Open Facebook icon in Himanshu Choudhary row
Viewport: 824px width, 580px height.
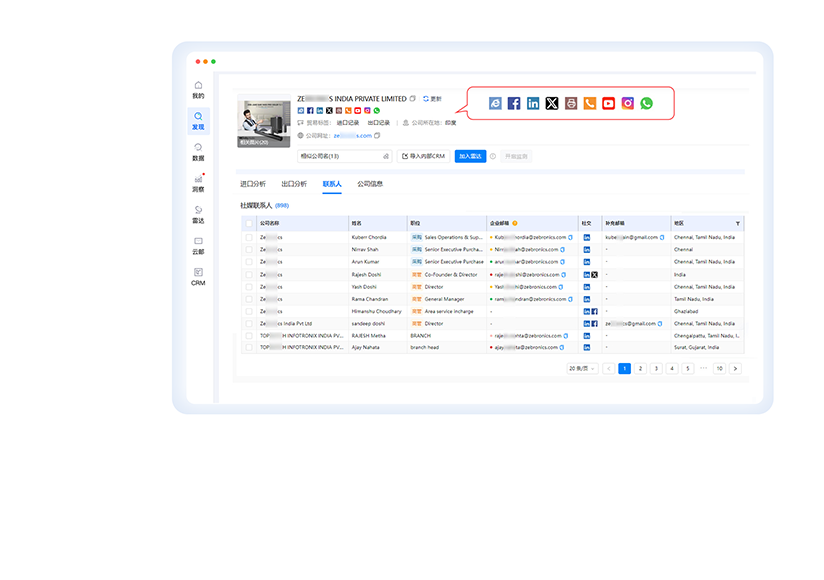click(x=594, y=312)
